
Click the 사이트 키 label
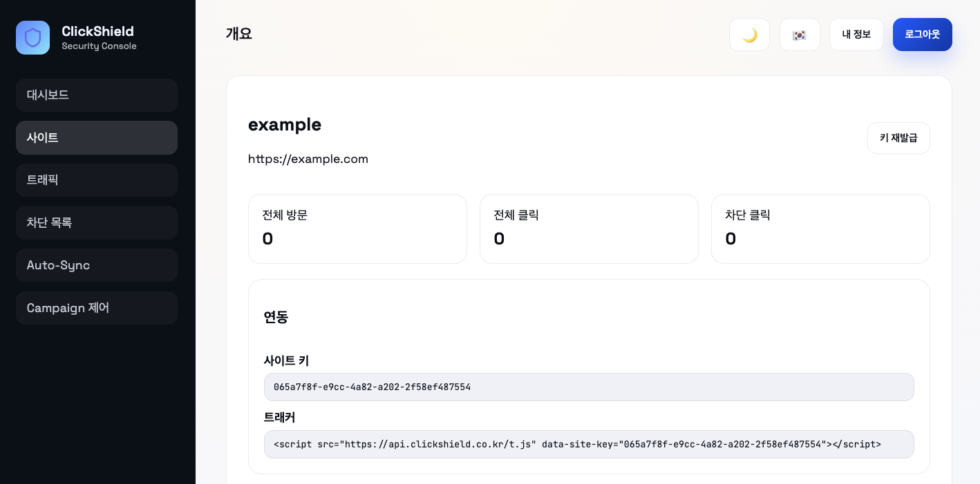[x=286, y=360]
